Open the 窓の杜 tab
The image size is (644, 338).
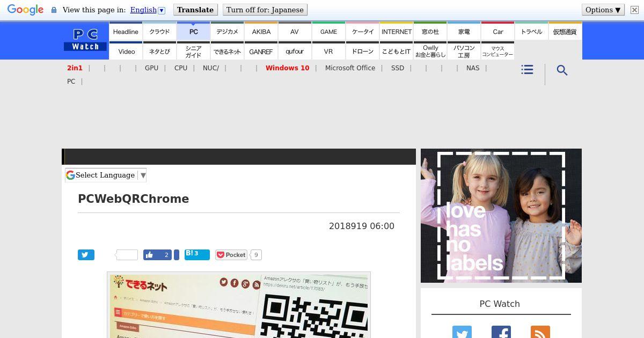pyautogui.click(x=430, y=32)
